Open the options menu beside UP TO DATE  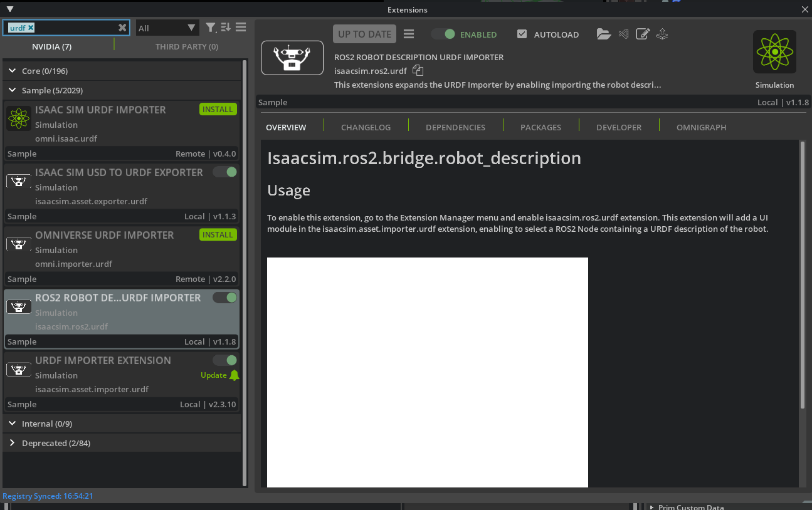click(409, 34)
